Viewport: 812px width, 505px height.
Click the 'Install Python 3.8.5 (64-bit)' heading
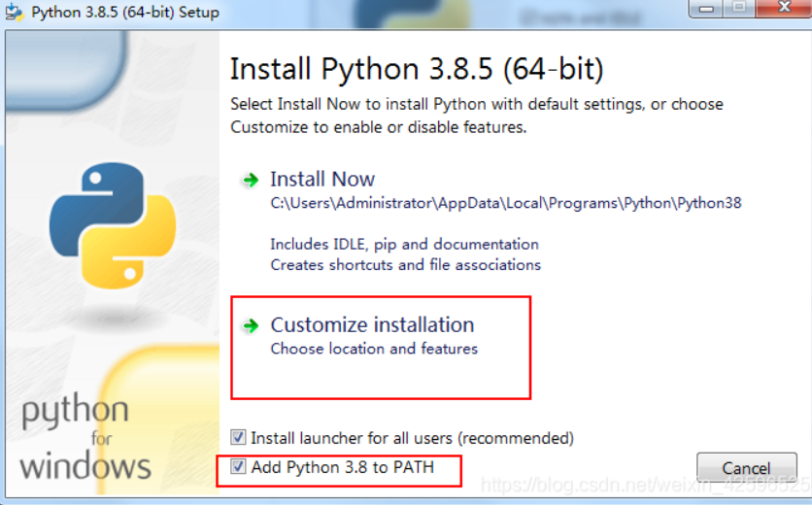[417, 69]
